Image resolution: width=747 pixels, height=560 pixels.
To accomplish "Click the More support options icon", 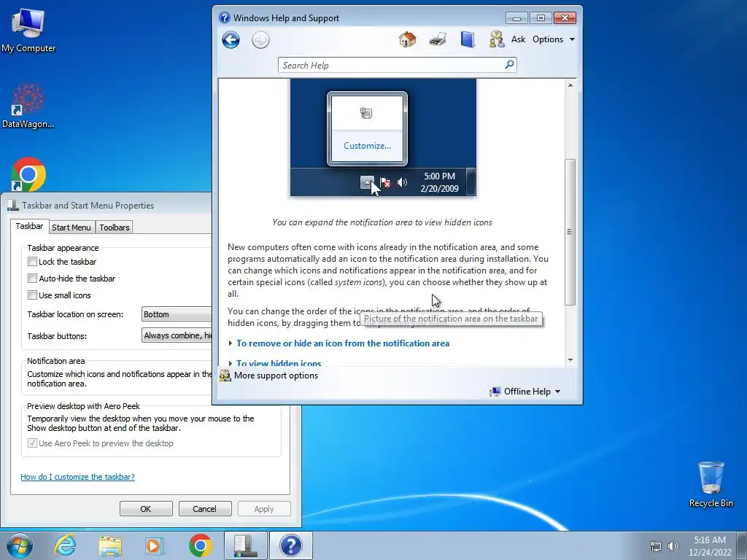I will [225, 376].
